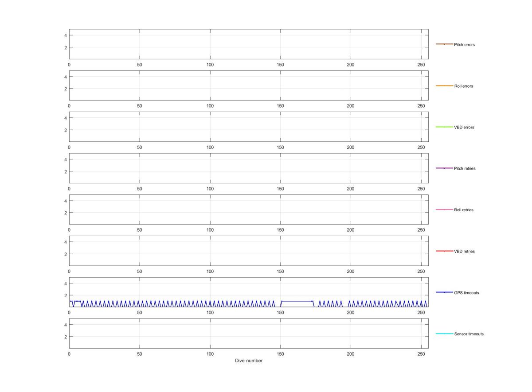Click the Roll errors legend label
Viewport: 532px width, 392px height.
click(463, 86)
